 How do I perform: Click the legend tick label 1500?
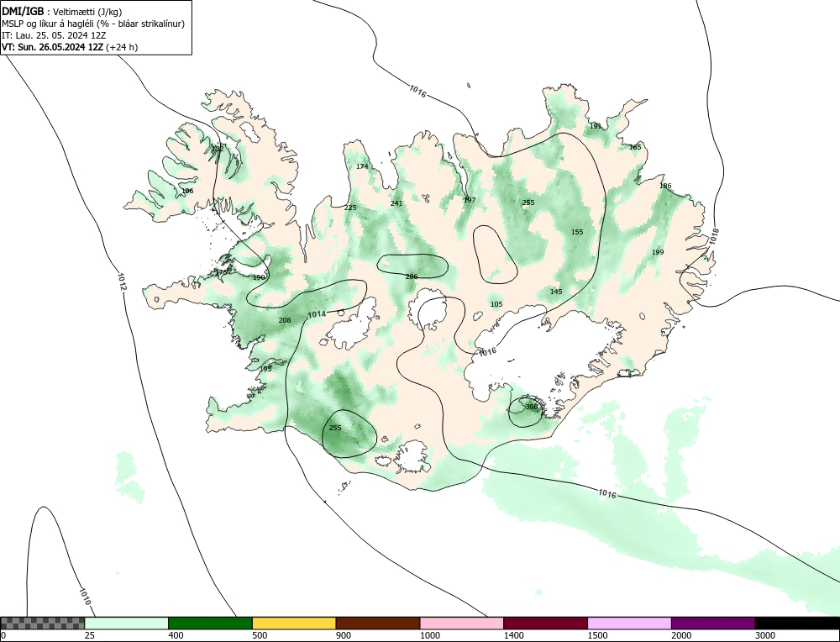[597, 636]
